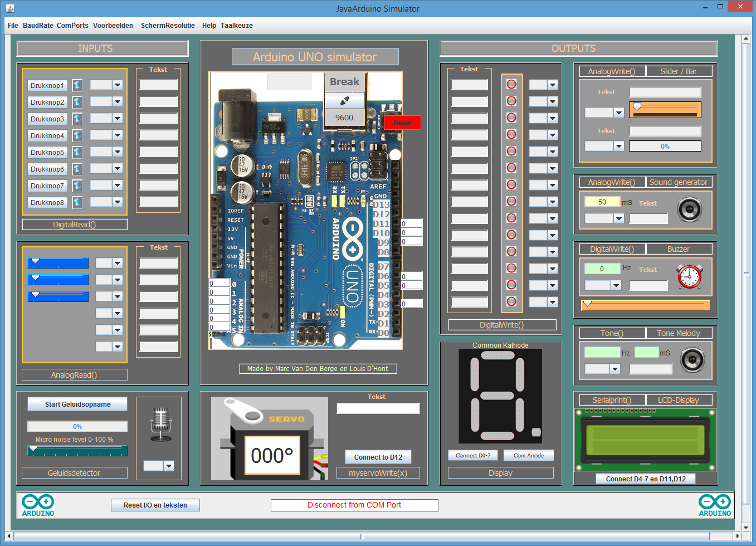Click the LCD display image
The width and height of the screenshot is (756, 546).
[x=645, y=440]
